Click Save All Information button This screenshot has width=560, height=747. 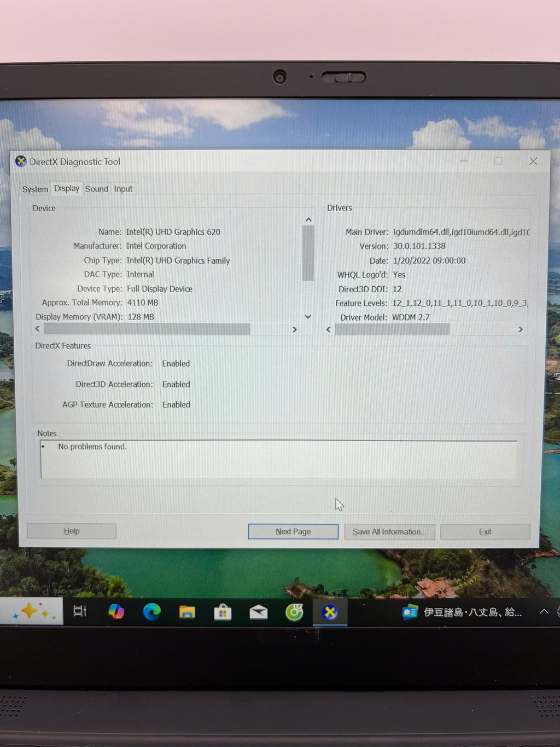(x=389, y=532)
